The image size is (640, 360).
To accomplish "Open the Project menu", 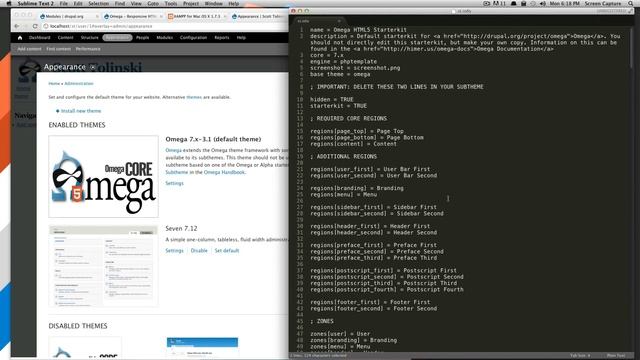I will click(191, 3).
